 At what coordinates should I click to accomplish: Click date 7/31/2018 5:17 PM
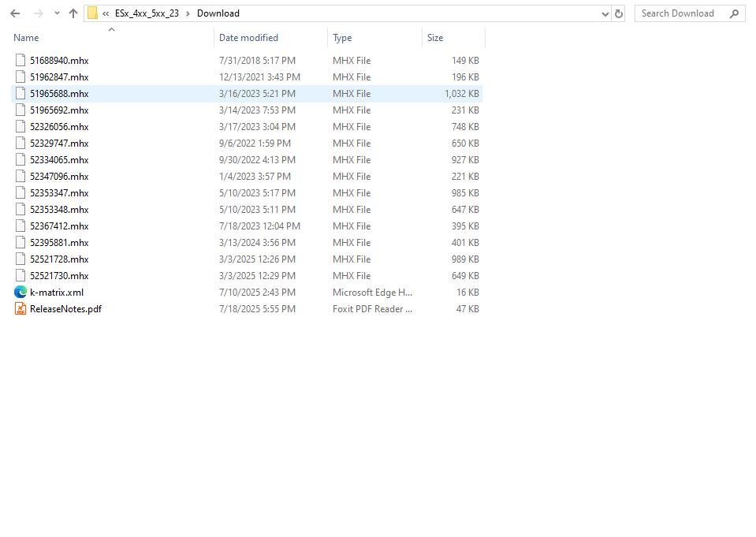point(257,60)
